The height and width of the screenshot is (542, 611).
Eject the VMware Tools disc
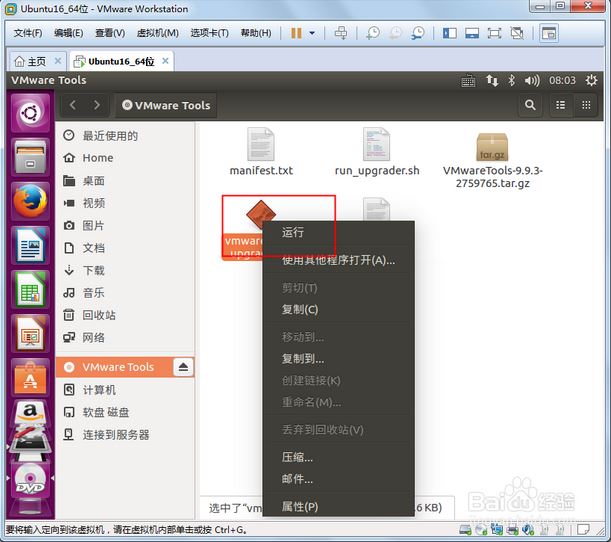[x=184, y=367]
